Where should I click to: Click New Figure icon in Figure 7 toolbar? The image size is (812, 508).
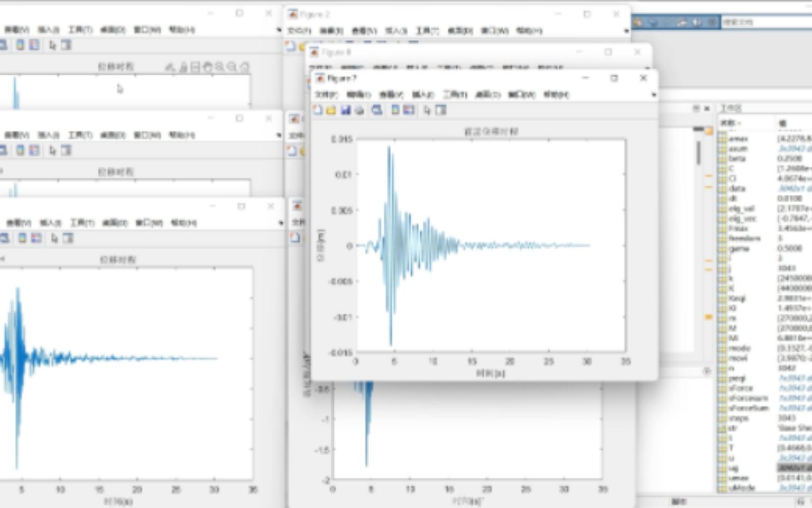point(318,110)
